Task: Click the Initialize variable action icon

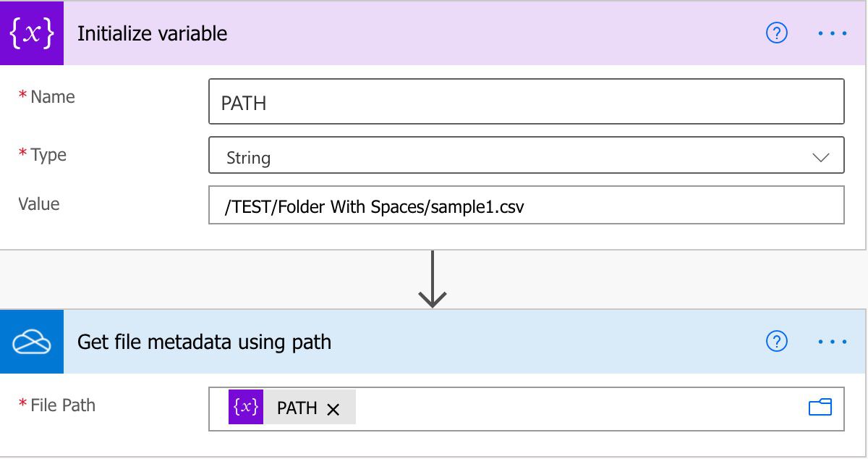Action: 32,33
